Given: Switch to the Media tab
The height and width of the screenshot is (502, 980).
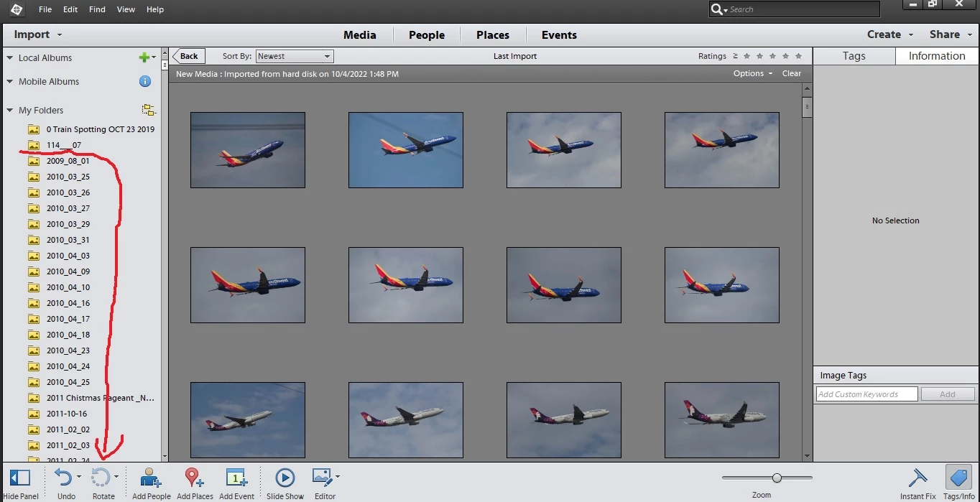Looking at the screenshot, I should (x=360, y=34).
